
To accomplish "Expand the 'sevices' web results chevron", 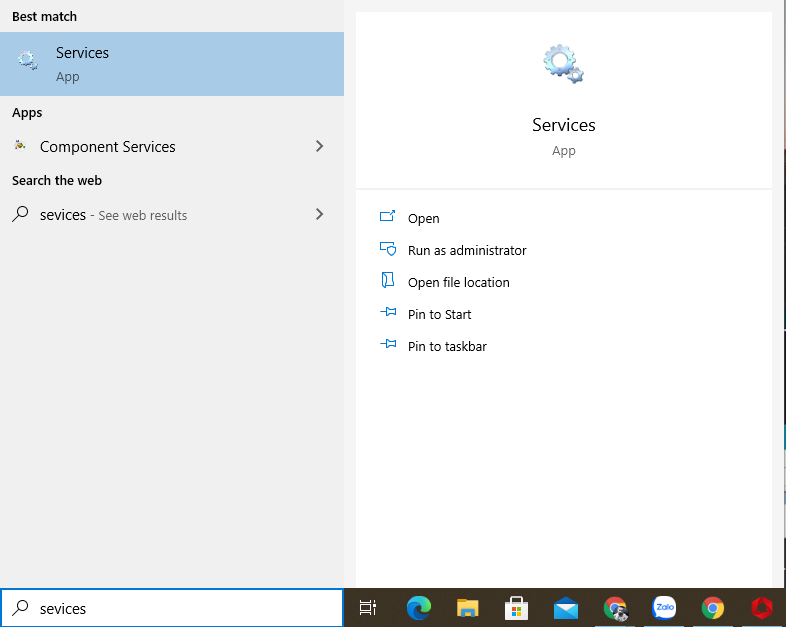I will [x=319, y=215].
